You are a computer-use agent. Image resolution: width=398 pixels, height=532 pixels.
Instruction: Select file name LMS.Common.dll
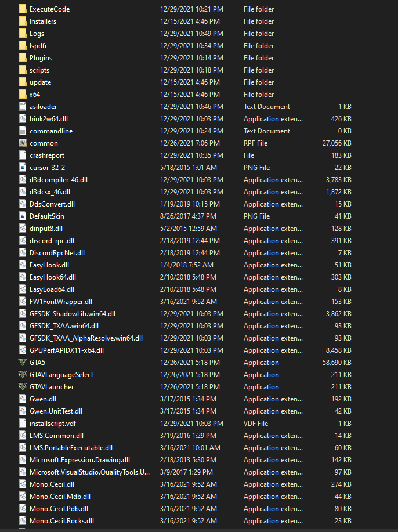[56, 436]
